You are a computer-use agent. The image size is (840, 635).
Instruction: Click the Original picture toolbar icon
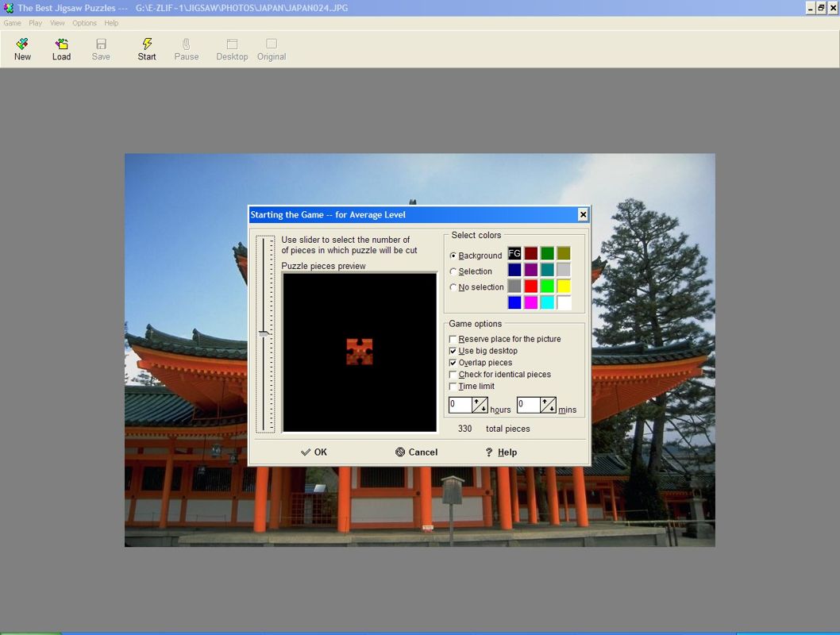coord(272,44)
